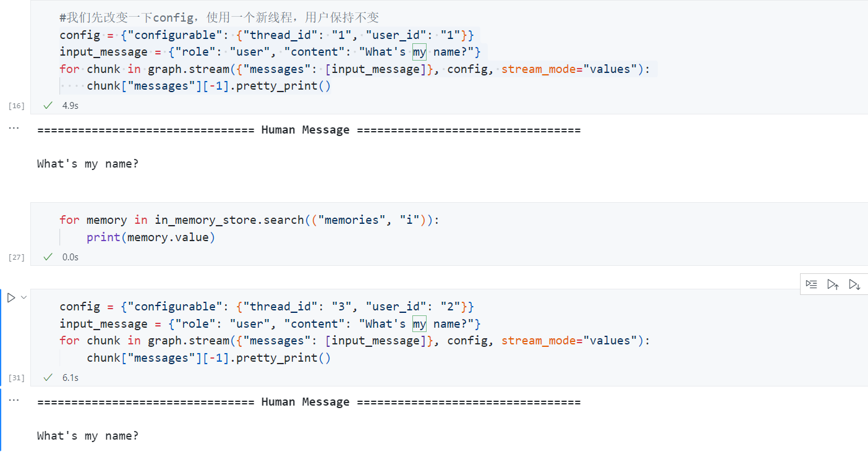Click print(memory.value) line in the editor
The image size is (868, 452).
coord(151,237)
